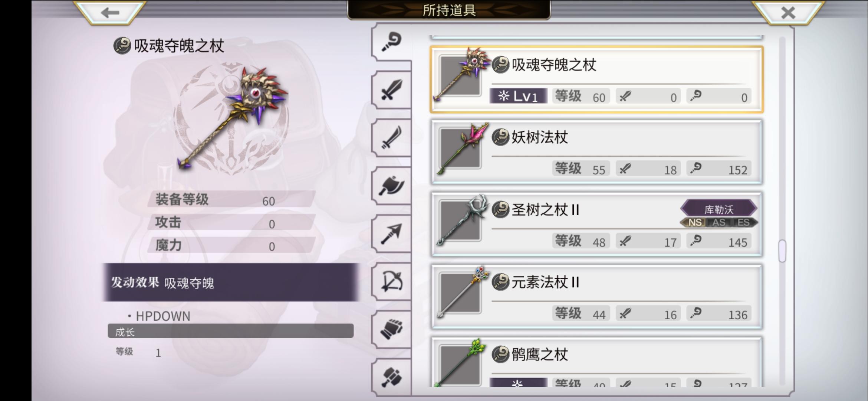Select the 鹘鹰之杖 item entry
868x401 pixels.
[596, 362]
